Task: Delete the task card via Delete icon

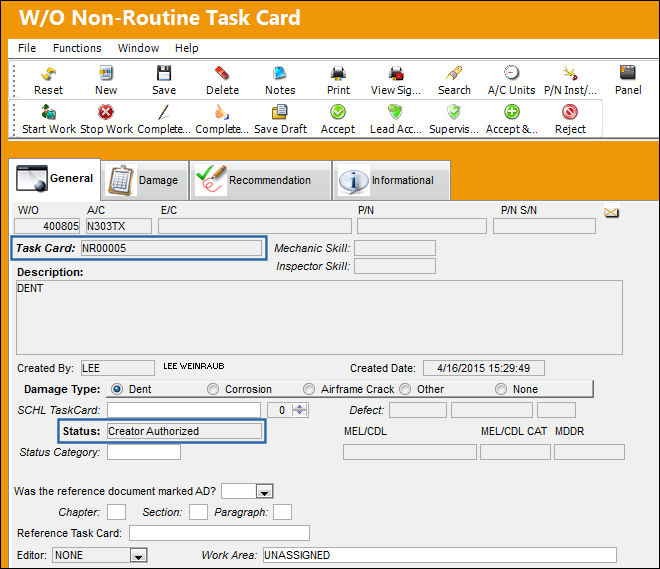Action: pyautogui.click(x=222, y=73)
